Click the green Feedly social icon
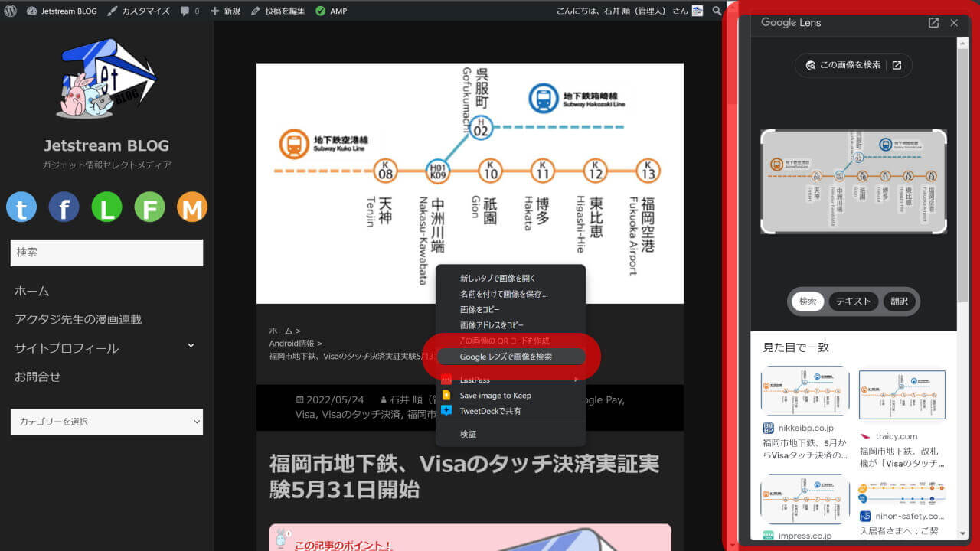The height and width of the screenshot is (551, 980). click(x=149, y=207)
